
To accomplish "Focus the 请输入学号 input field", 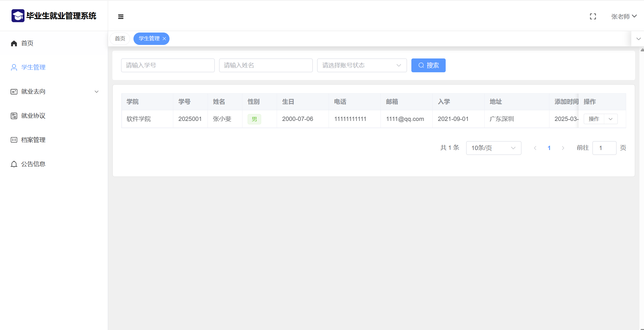I will click(x=168, y=65).
